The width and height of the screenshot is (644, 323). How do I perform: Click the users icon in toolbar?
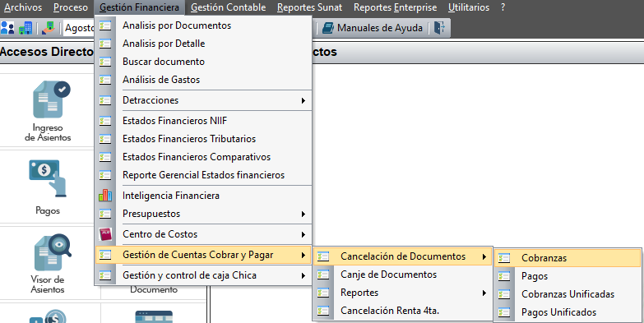[x=7, y=28]
